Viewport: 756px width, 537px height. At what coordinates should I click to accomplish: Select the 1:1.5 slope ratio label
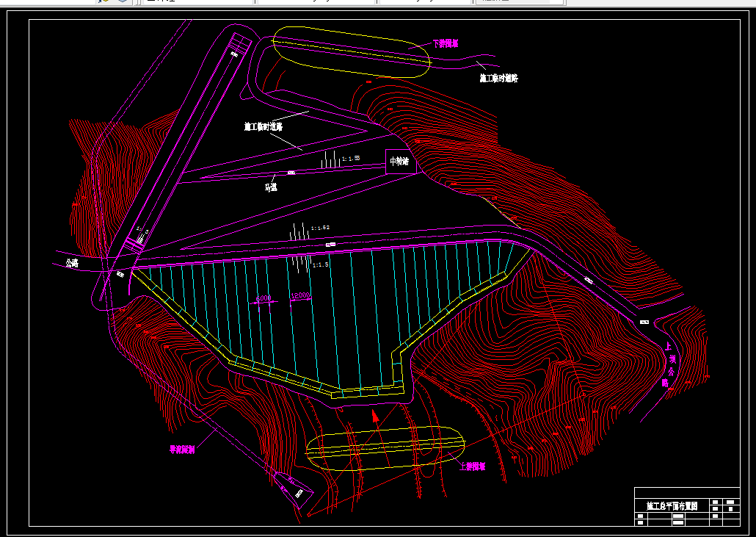point(320,264)
